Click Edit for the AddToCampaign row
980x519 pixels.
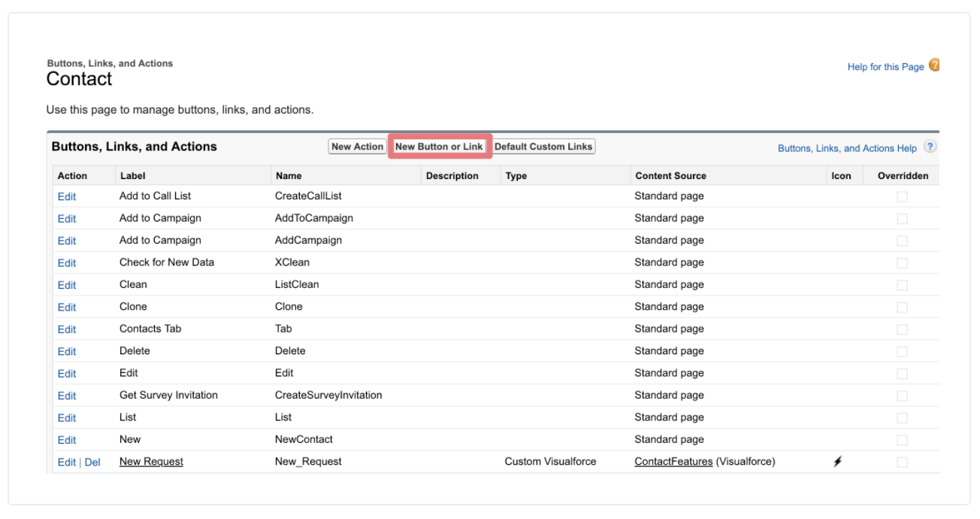click(67, 219)
